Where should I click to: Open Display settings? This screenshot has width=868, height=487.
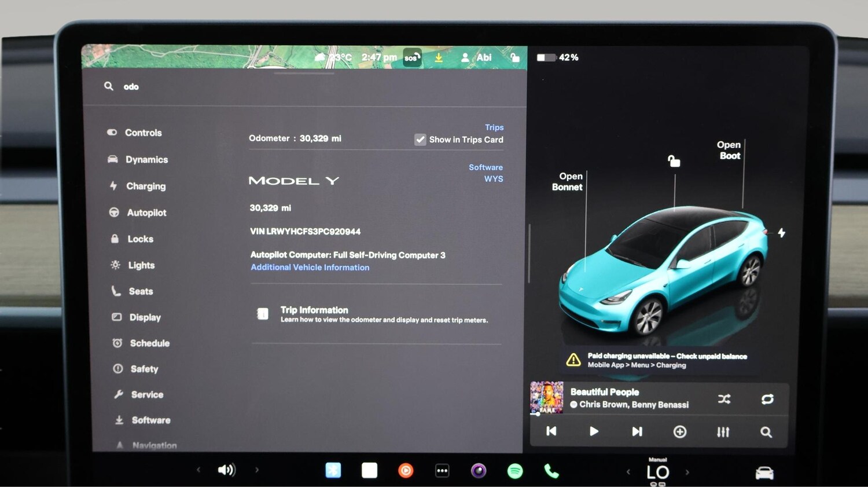(x=137, y=317)
